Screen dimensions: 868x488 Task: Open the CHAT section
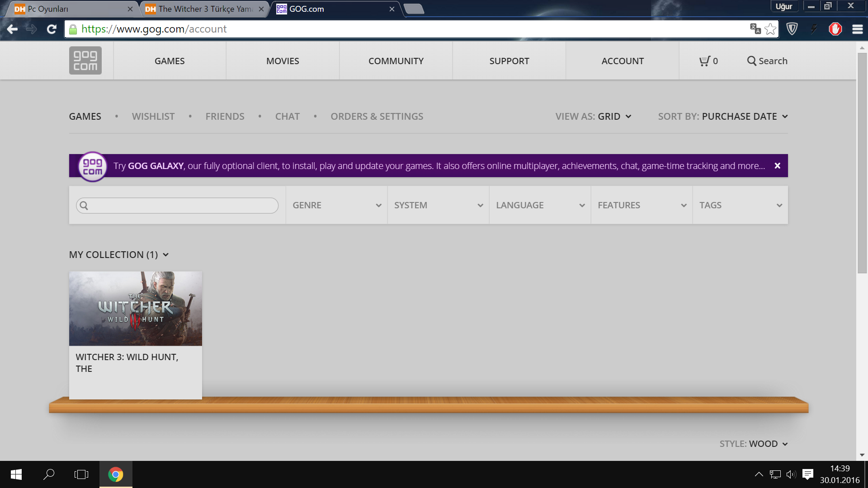[288, 117]
